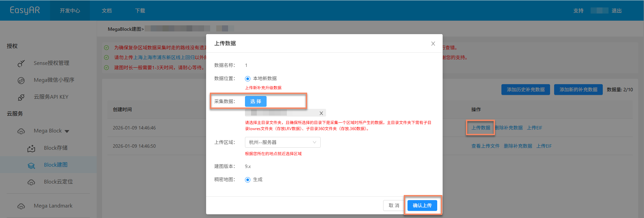
Task: Remove the selected file with its X
Action: (x=321, y=113)
